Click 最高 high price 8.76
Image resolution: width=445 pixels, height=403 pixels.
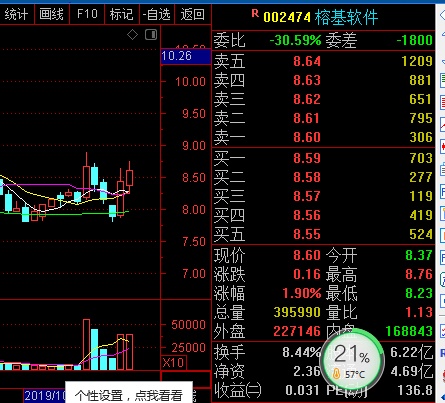coord(419,274)
